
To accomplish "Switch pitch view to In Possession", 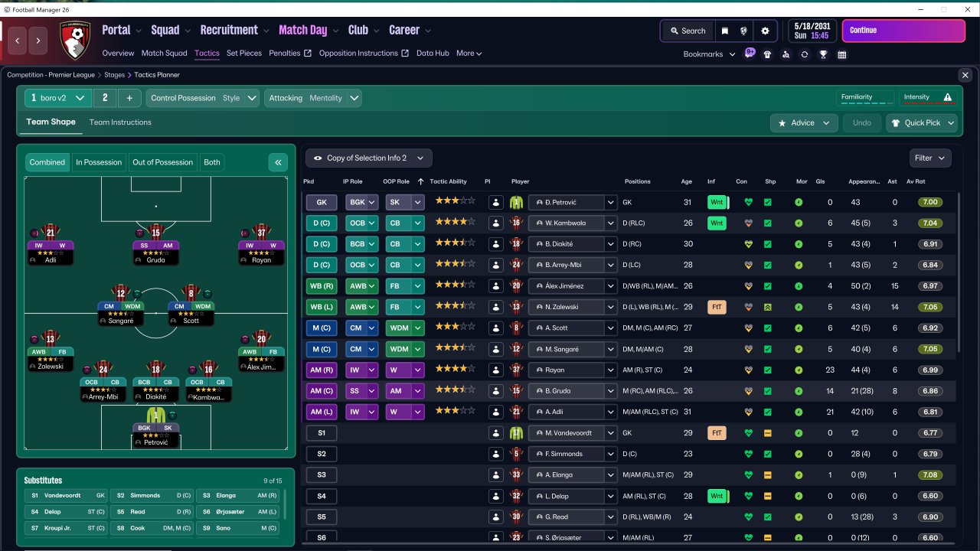I will (99, 162).
